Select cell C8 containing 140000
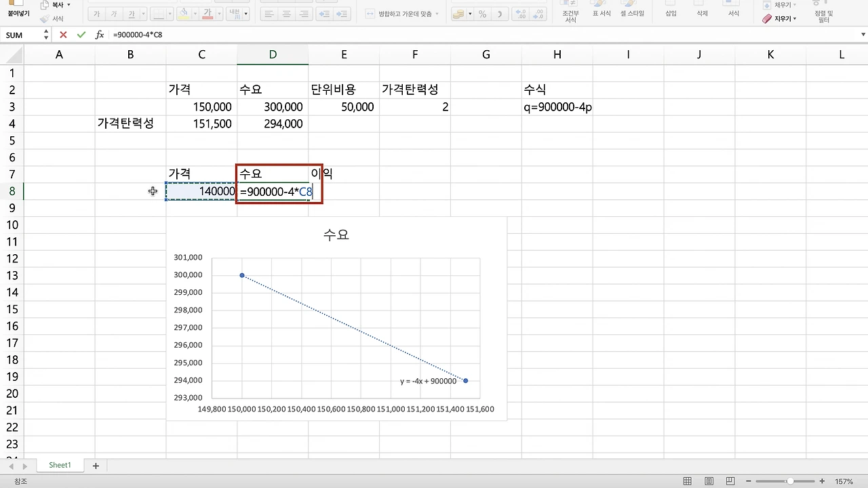The height and width of the screenshot is (488, 868). point(201,191)
